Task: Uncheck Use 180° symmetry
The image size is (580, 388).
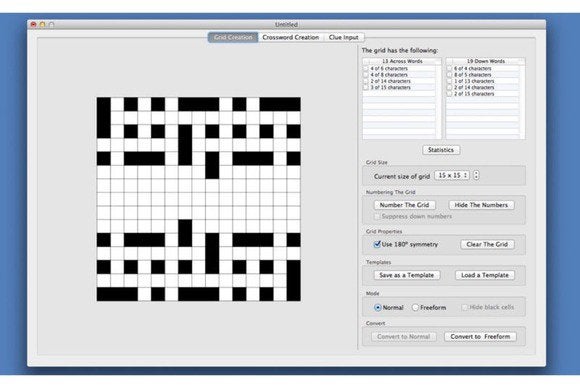Action: (377, 244)
